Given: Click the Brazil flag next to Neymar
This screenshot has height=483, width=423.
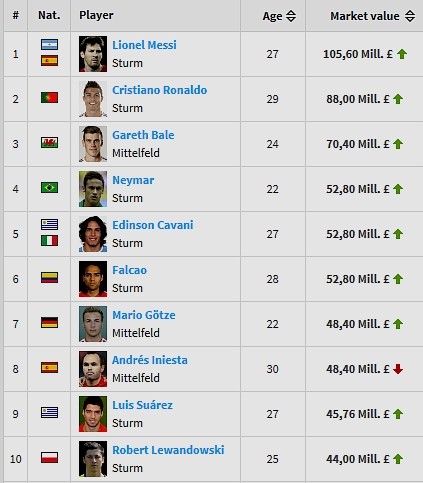Looking at the screenshot, I should pos(49,187).
